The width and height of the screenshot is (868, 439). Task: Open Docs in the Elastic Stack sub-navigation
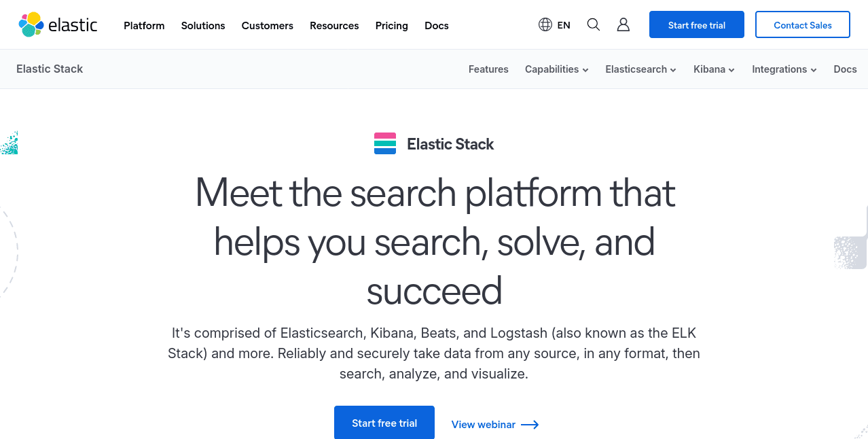pos(845,69)
